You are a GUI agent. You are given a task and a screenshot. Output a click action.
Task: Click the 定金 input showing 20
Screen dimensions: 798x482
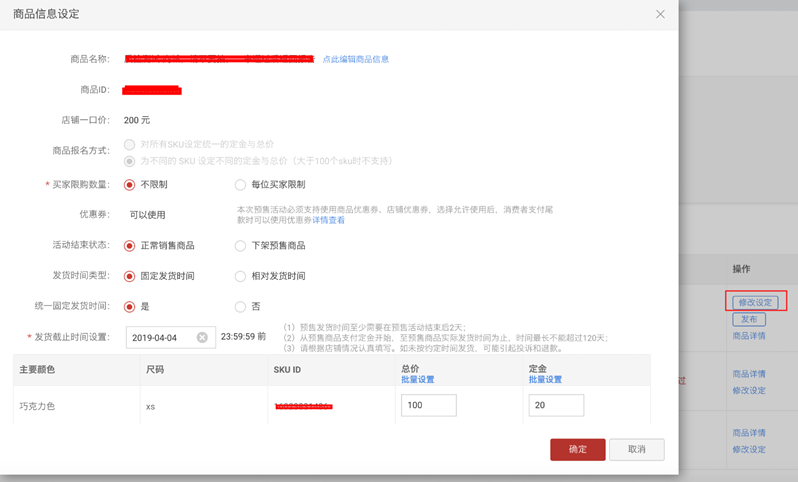coord(555,405)
